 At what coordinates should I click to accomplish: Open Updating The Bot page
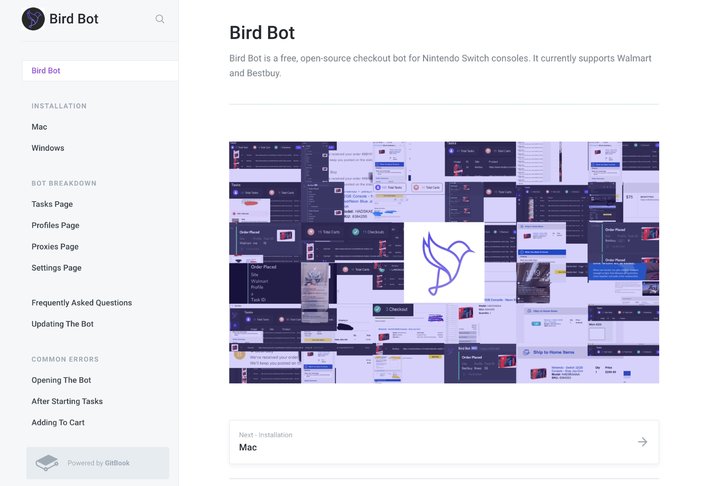62,324
